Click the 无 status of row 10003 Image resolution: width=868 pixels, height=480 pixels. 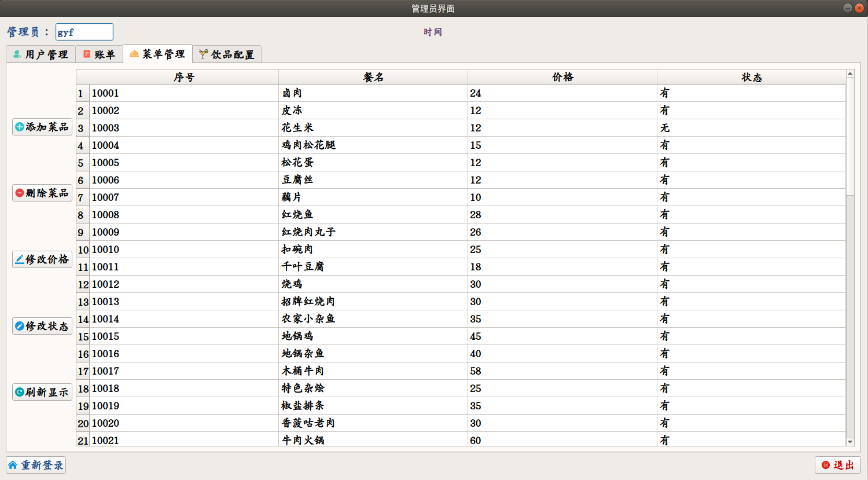[664, 128]
